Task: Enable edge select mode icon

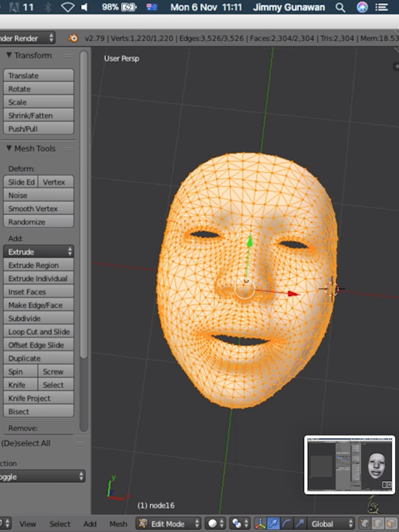Action: [378, 523]
